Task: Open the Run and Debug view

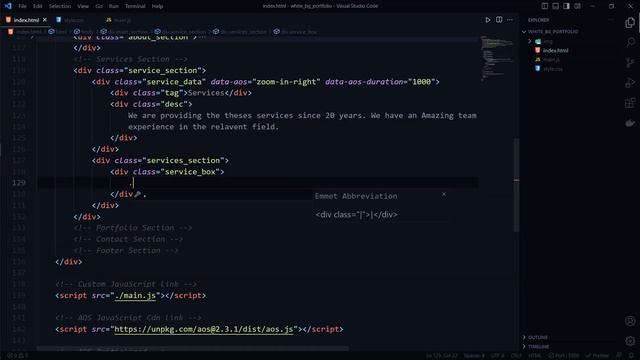Action: [630, 83]
